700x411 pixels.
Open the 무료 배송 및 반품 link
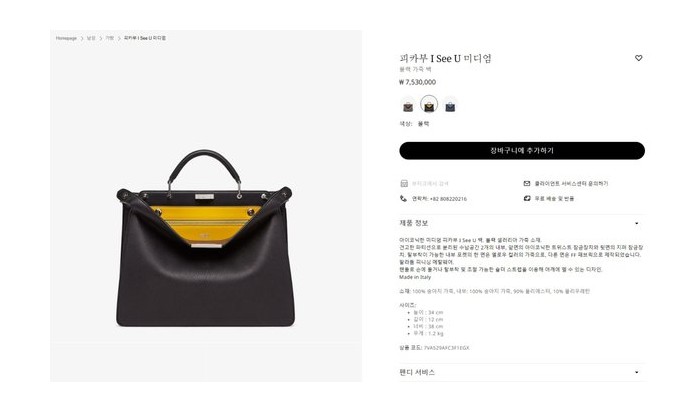(554, 198)
